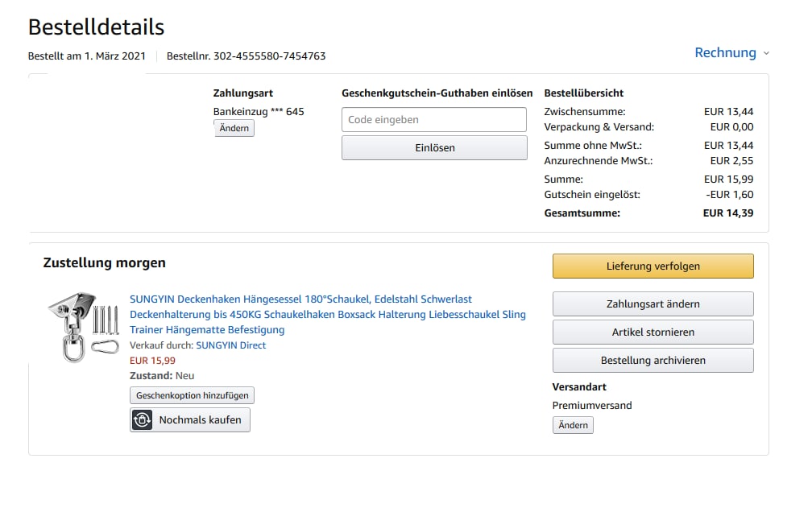Screen dimensions: 812x512
Task: Cancel the item via Artikel stornieren
Action: 652,332
